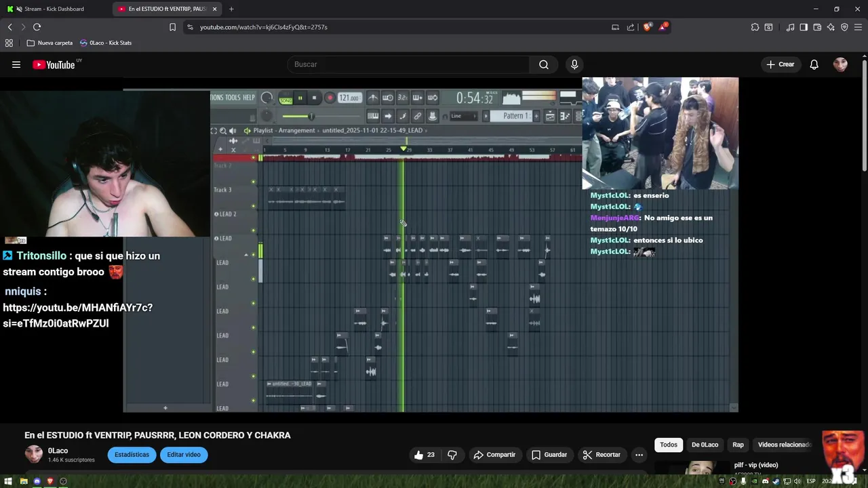Image resolution: width=868 pixels, height=488 pixels.
Task: Stop button in the FL Studio transport
Action: (314, 98)
